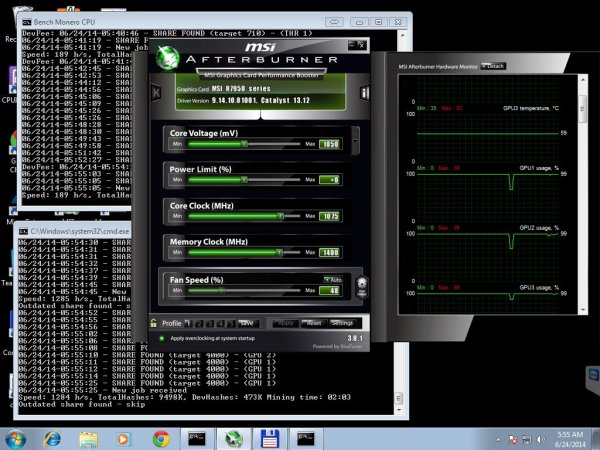Open Windows Media Player from taskbar
Screen dimensions: 600x450
click(x=123, y=439)
